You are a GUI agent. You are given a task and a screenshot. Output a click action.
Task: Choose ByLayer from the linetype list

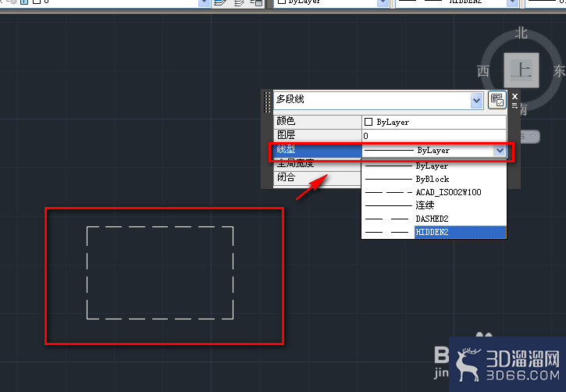pos(434,166)
